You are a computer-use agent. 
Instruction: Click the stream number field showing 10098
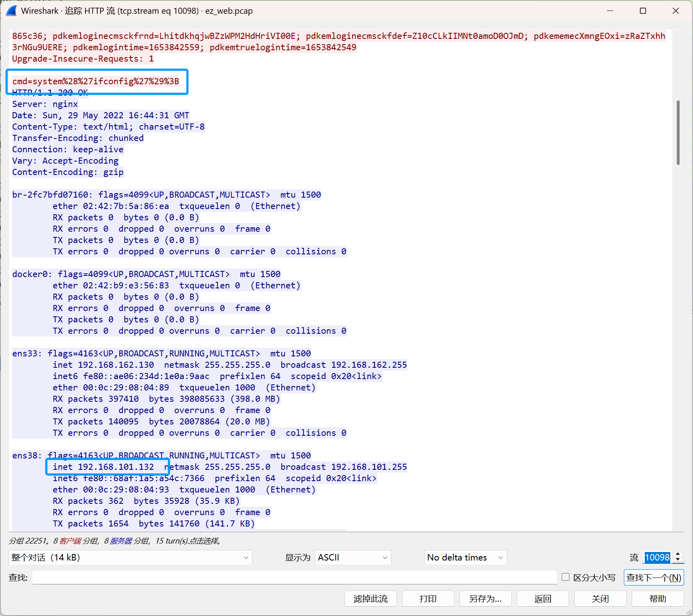(x=657, y=557)
